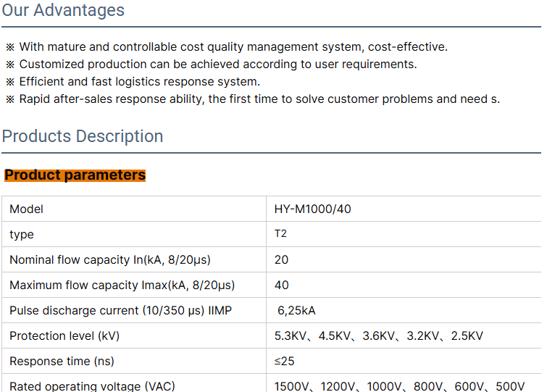This screenshot has height=392, width=547.
Task: Select the model value HY-M1000/40
Action: tap(313, 209)
